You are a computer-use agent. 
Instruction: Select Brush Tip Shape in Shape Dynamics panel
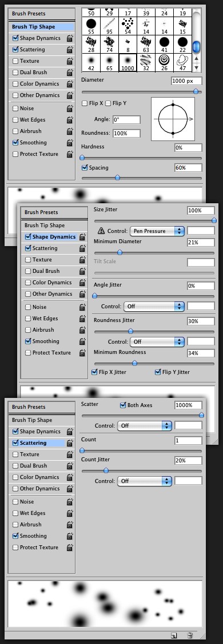pyautogui.click(x=45, y=226)
